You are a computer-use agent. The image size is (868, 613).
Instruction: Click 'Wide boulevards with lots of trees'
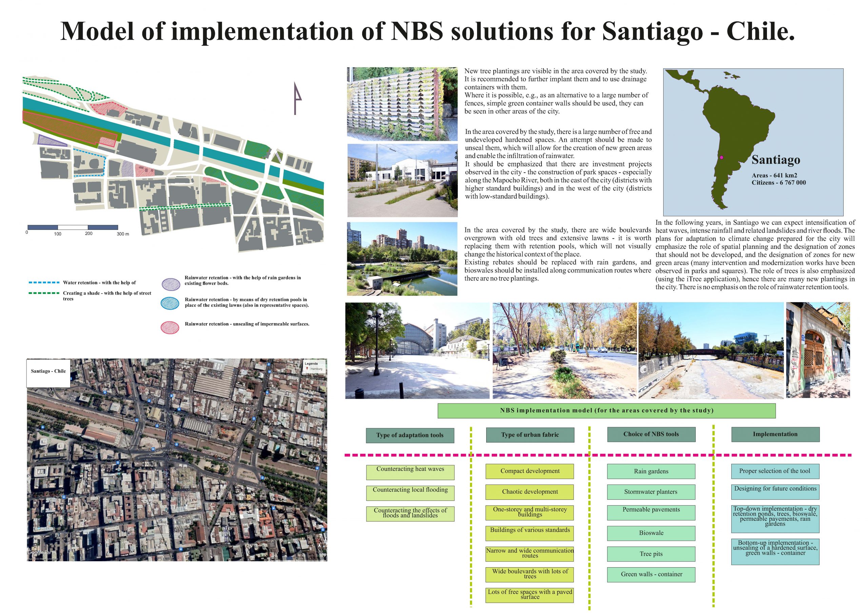[x=530, y=575]
